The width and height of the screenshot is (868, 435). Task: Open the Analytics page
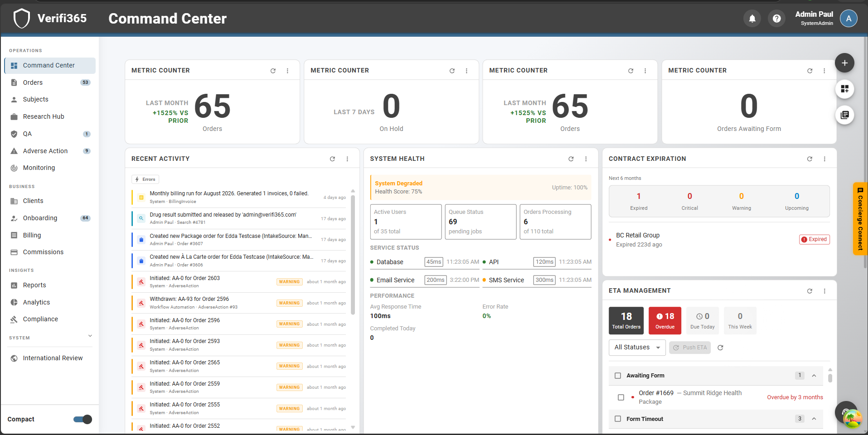point(50,302)
